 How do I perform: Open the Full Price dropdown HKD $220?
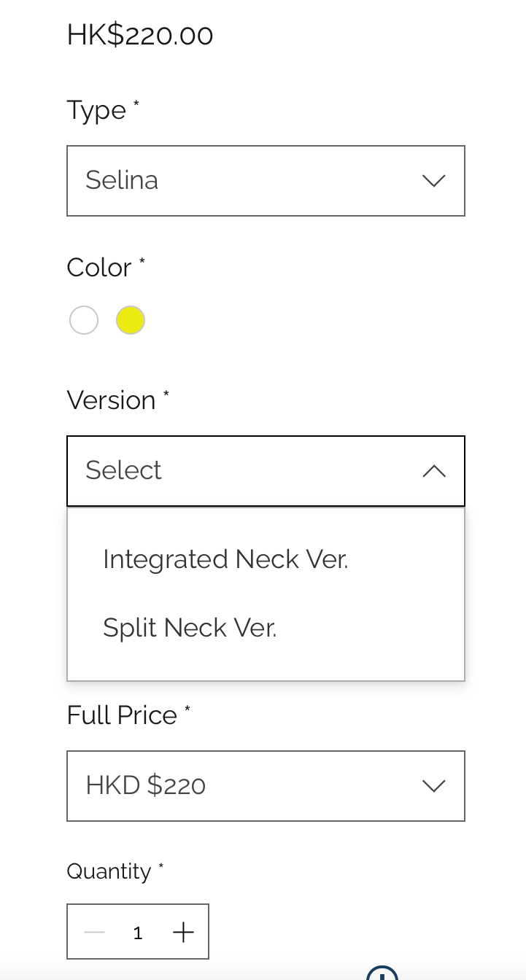click(266, 786)
